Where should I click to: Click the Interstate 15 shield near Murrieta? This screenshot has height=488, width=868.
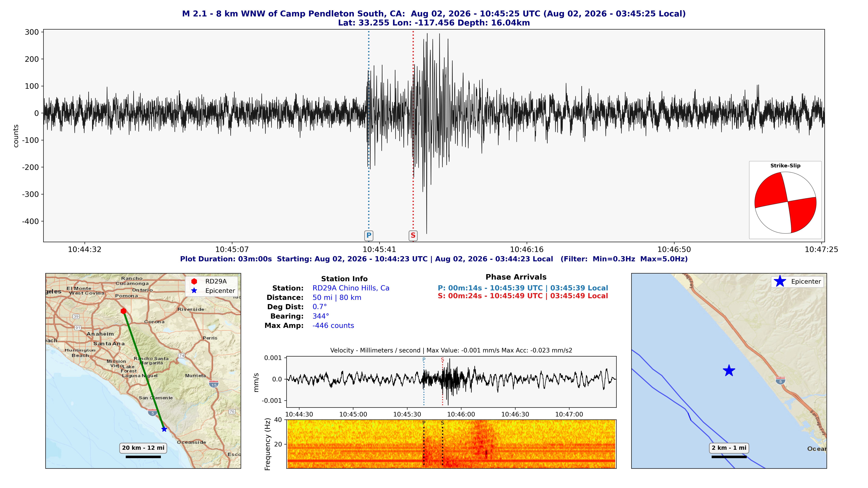214,384
